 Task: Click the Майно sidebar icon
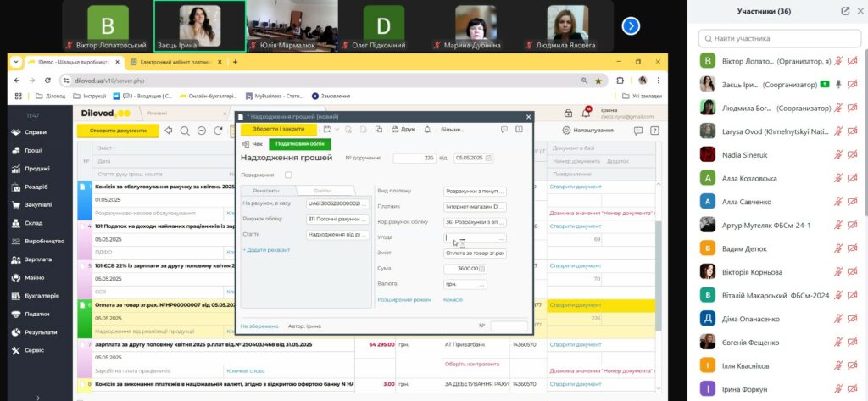point(15,277)
